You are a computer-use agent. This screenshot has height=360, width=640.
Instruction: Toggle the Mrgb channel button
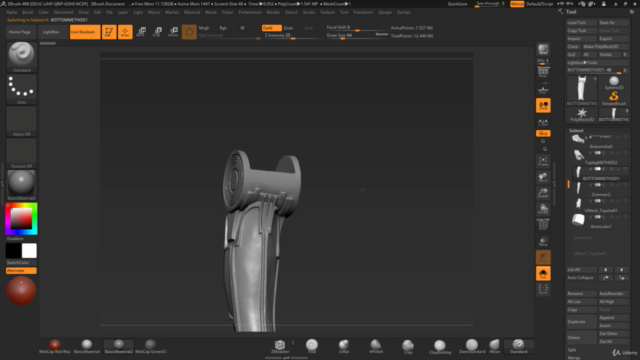pyautogui.click(x=204, y=28)
